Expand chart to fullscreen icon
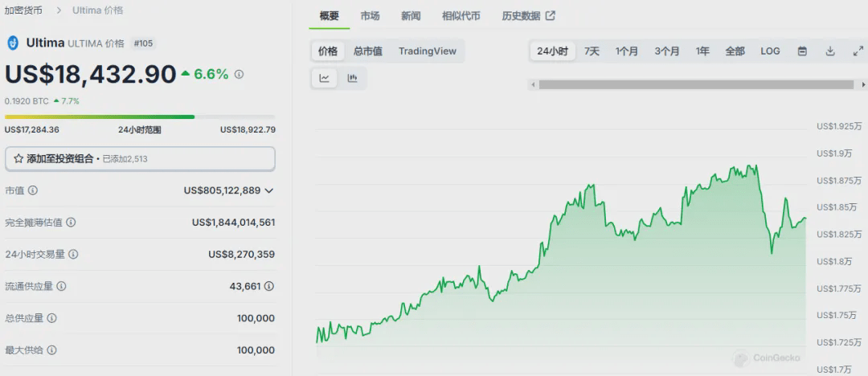The height and width of the screenshot is (376, 868). coord(858,51)
